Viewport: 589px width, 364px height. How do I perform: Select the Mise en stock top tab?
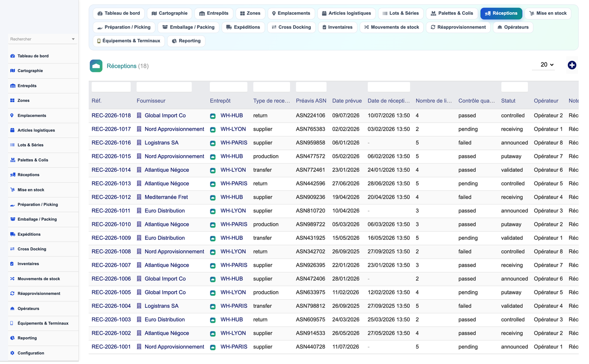coord(548,13)
